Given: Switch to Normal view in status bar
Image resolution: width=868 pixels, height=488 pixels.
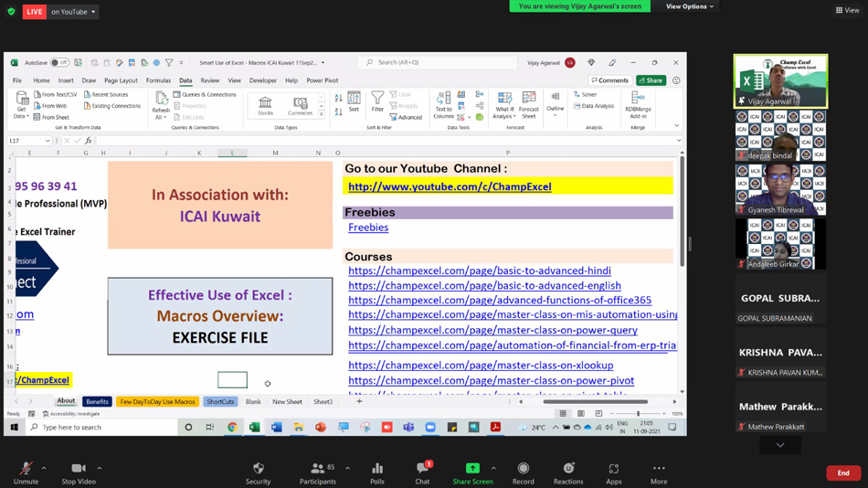Looking at the screenshot, I should pos(563,413).
